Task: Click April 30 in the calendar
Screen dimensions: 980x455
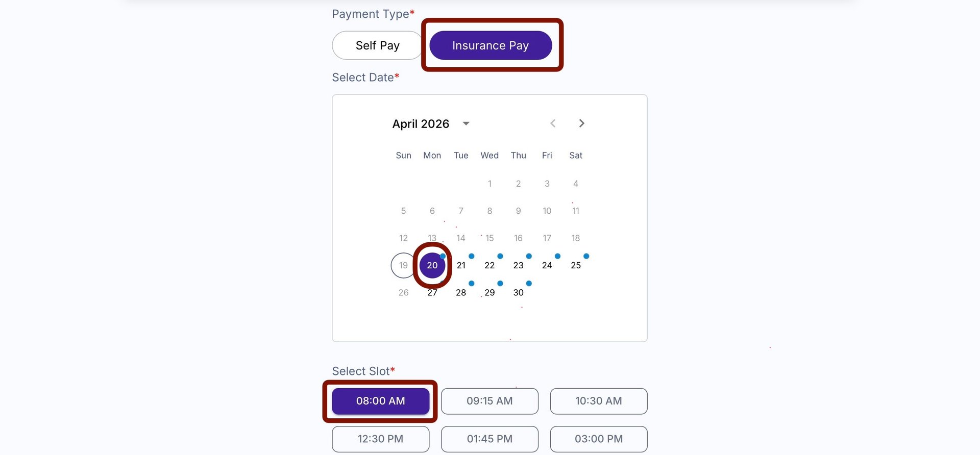Action: (518, 292)
